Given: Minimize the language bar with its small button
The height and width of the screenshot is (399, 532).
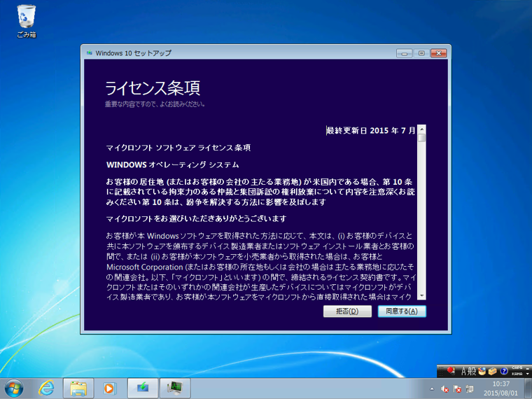Looking at the screenshot, I should point(528,367).
